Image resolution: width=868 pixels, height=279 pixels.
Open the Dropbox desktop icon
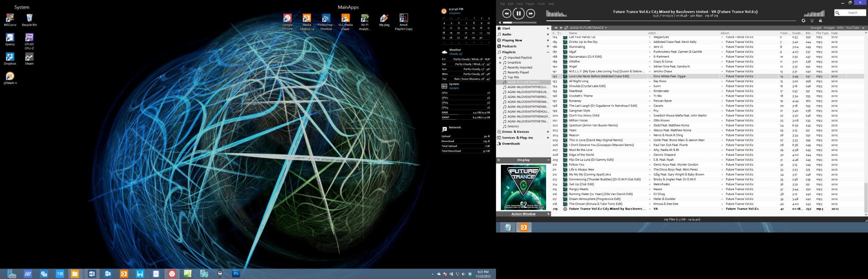coord(10,57)
